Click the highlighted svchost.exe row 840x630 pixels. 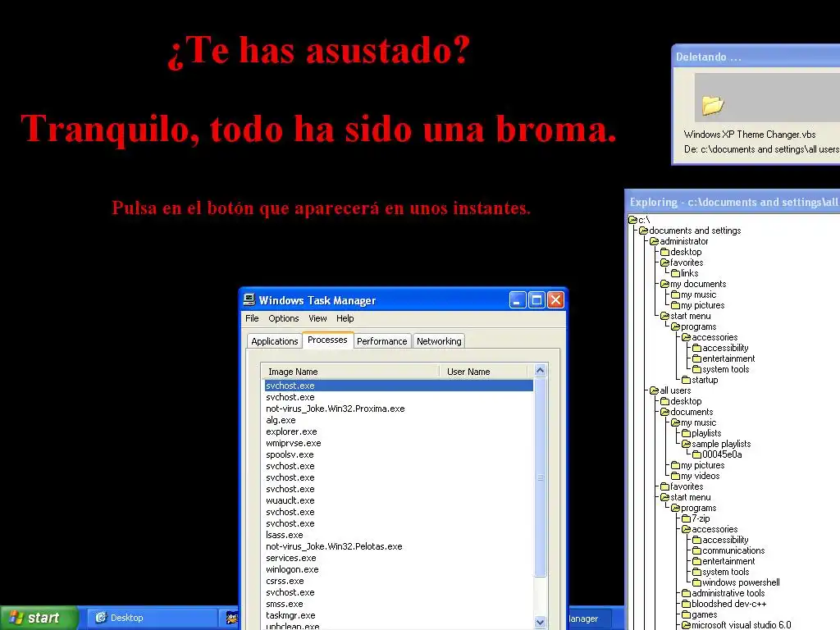(x=399, y=386)
